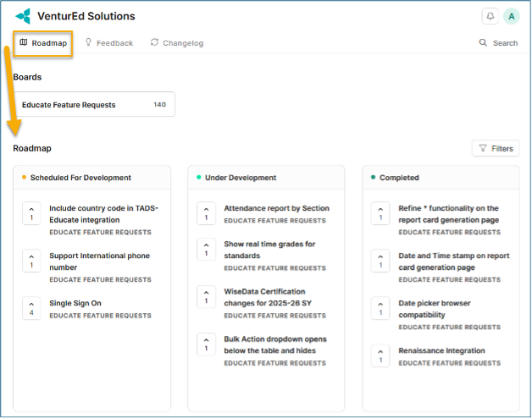Click the VenturEd Solutions logo icon
Screen dimensions: 532x418
coord(23,16)
